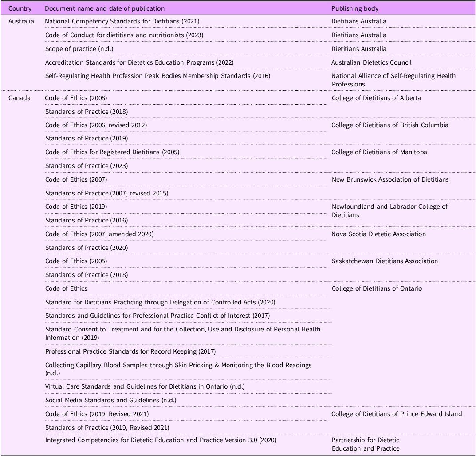This screenshot has width=476, height=456.
Task: Select 'Partnership for Dietetic Education and Practice'
Action: pos(366,444)
